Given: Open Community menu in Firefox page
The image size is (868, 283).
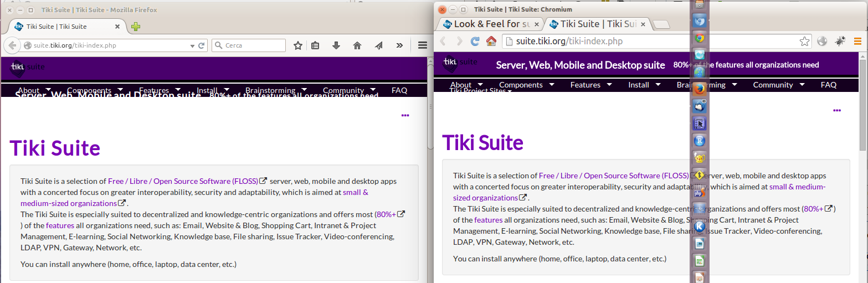Looking at the screenshot, I should 349,90.
